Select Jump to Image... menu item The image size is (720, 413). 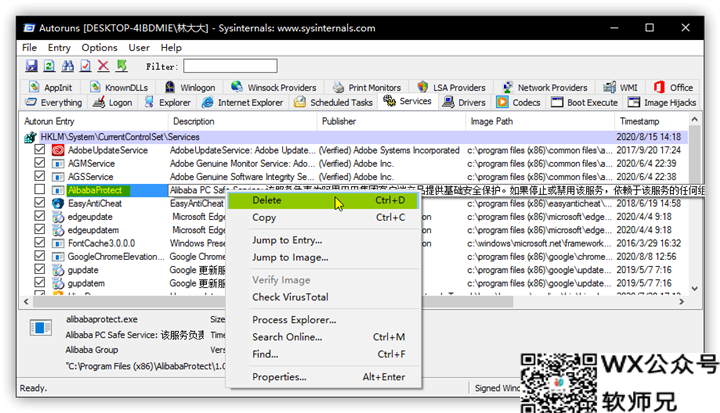323,258
